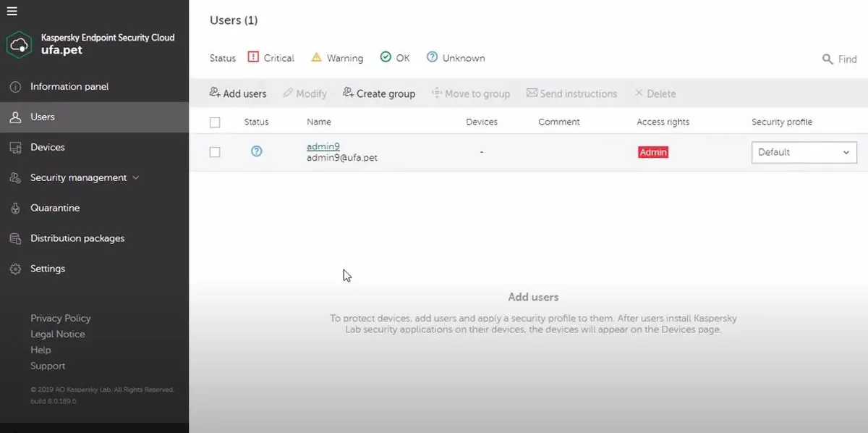
Task: Click the Security profile column header
Action: click(782, 122)
